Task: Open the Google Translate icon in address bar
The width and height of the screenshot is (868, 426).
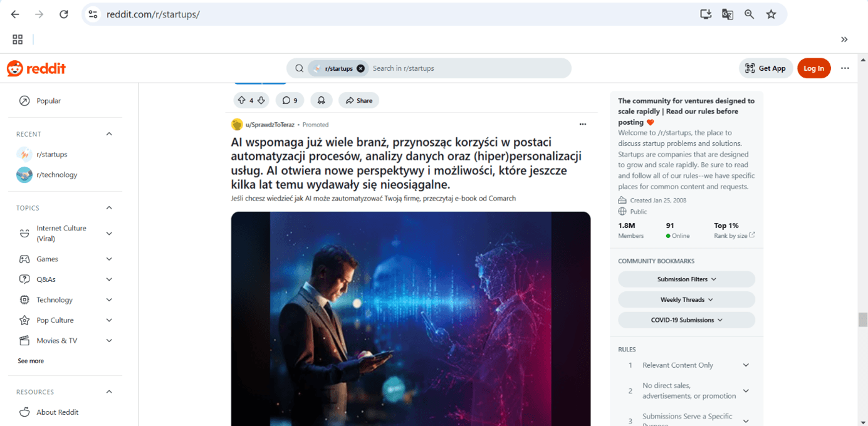Action: coord(728,14)
